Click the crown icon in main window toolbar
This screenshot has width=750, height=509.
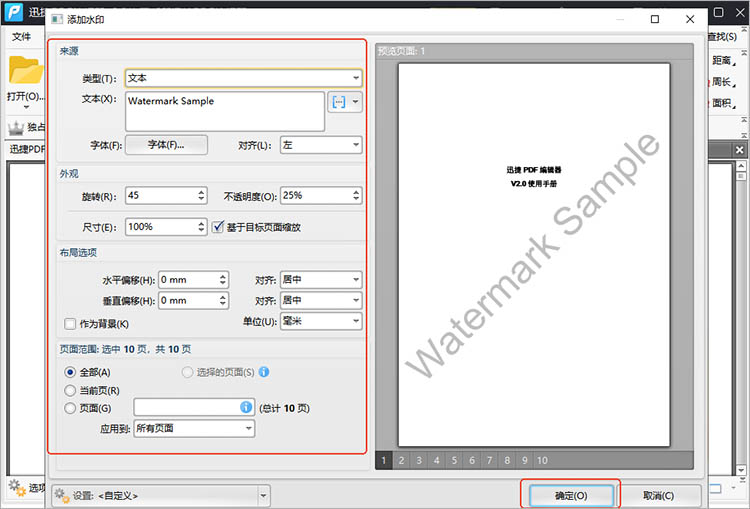[16, 127]
